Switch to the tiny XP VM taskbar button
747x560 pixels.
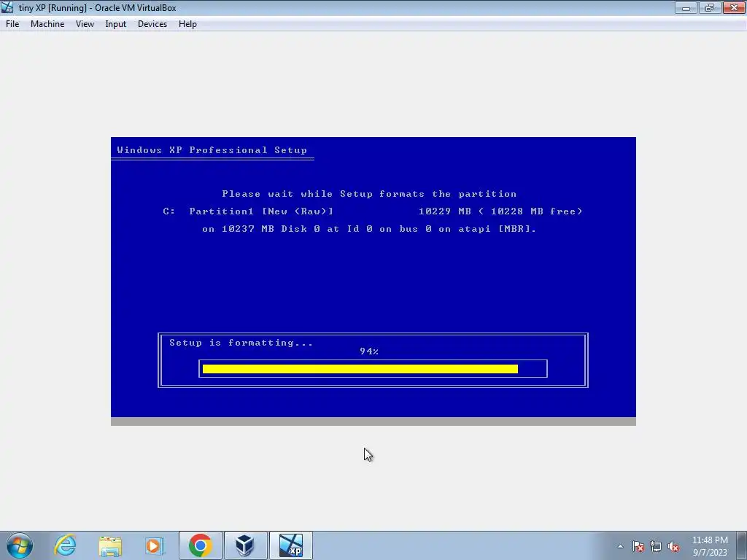click(290, 545)
